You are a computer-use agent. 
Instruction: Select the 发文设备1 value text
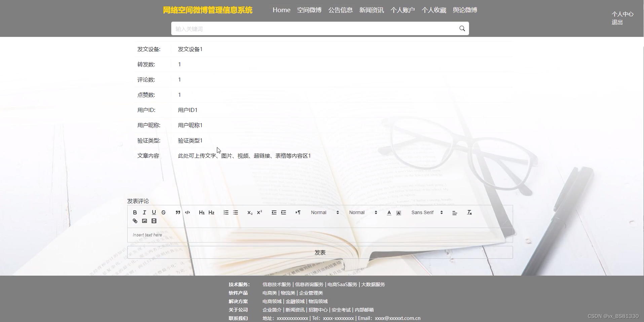click(x=190, y=49)
